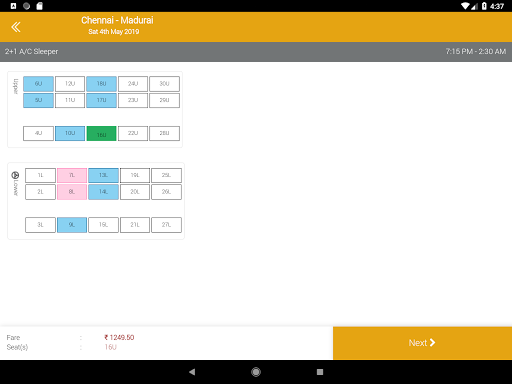The width and height of the screenshot is (512, 384).
Task: Select lower seat 27L
Action: pyautogui.click(x=166, y=225)
